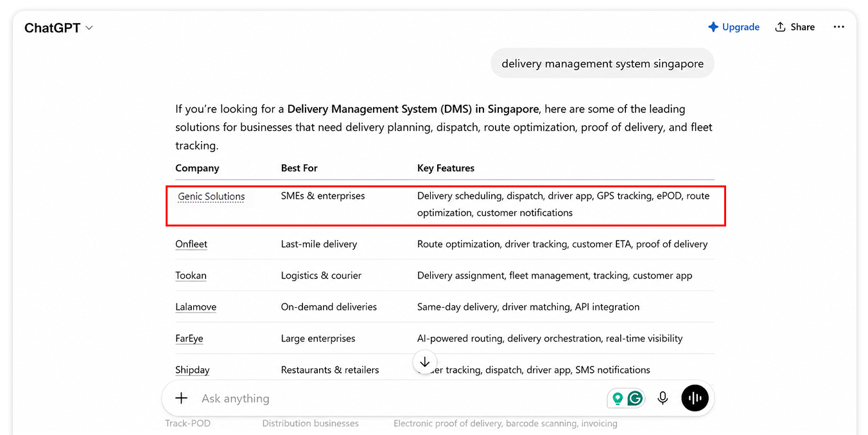The width and height of the screenshot is (868, 435).
Task: Click Genic Solutions' 'Delivery scheduling, dispatch' features cell
Action: tap(564, 204)
